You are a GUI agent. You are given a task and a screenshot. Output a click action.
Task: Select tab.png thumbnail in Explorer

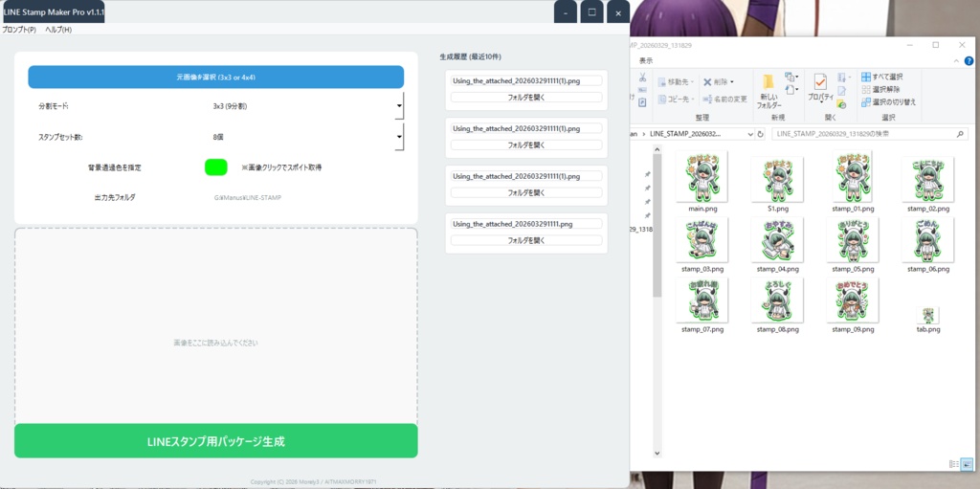click(927, 315)
